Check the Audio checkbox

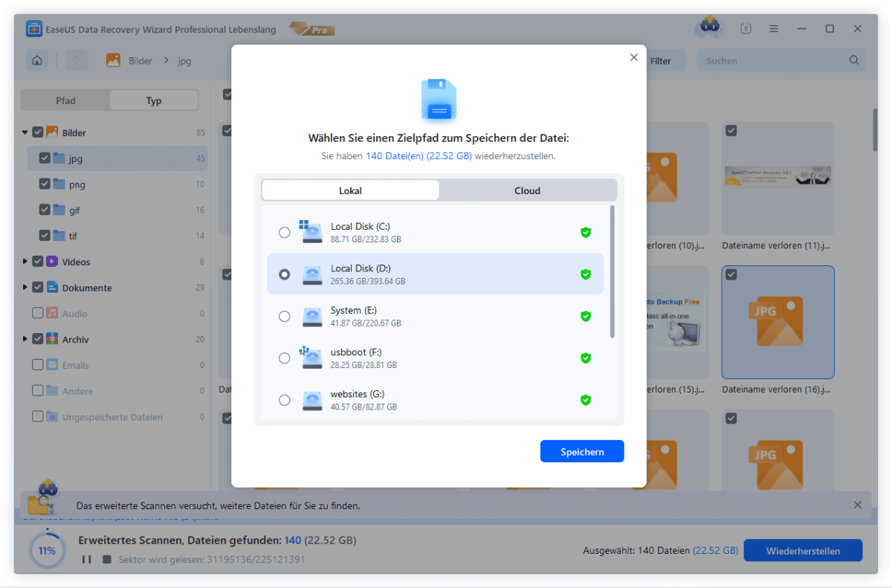coord(37,314)
